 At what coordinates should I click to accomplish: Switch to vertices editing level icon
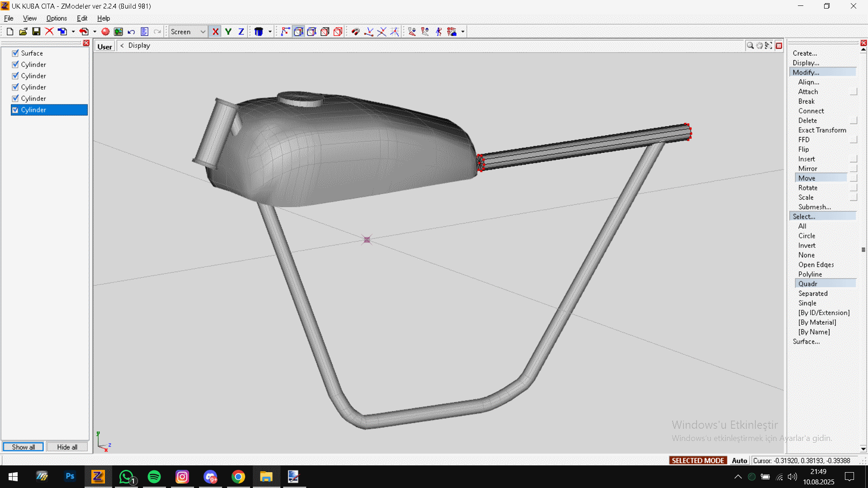[285, 32]
